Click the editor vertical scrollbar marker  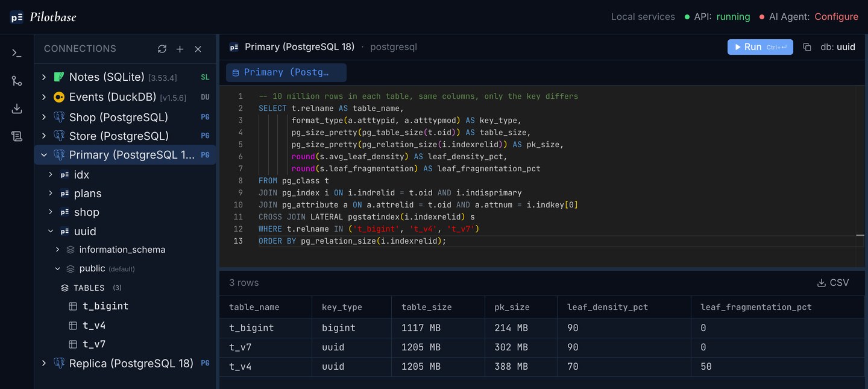click(x=860, y=236)
